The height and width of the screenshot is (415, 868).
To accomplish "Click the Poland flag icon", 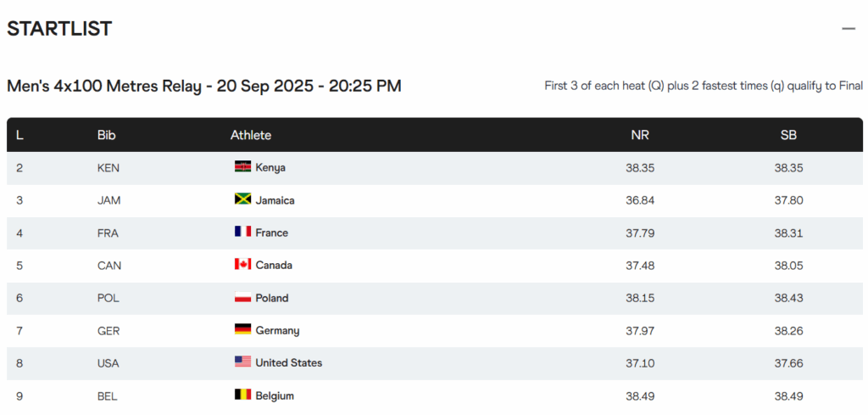I will click(x=242, y=297).
